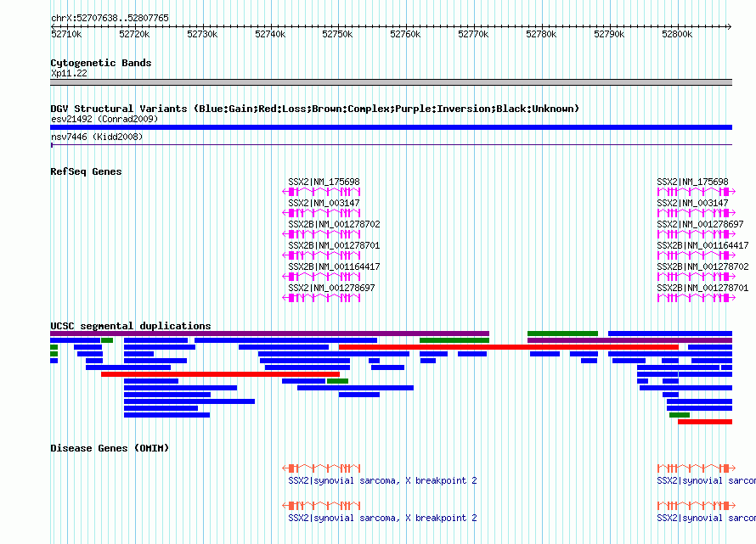
Task: Select the blue esv21492 gain bar
Action: 391,127
